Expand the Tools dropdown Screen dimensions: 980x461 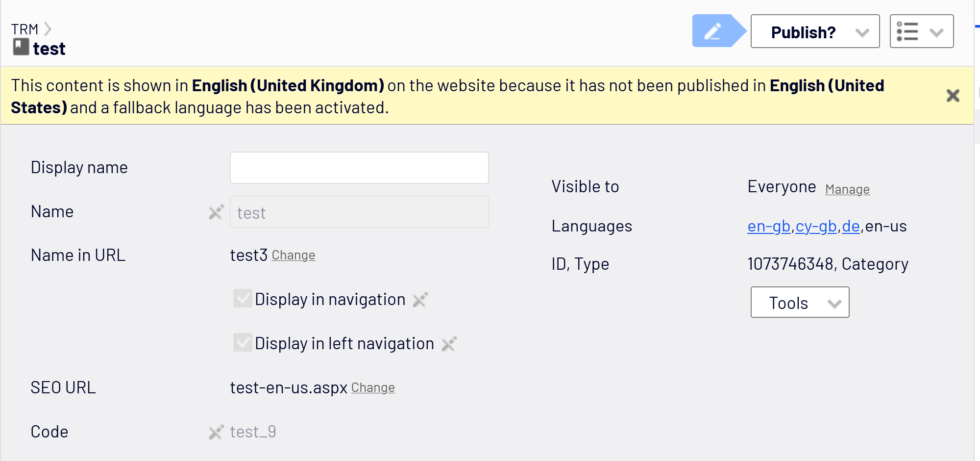(x=800, y=303)
